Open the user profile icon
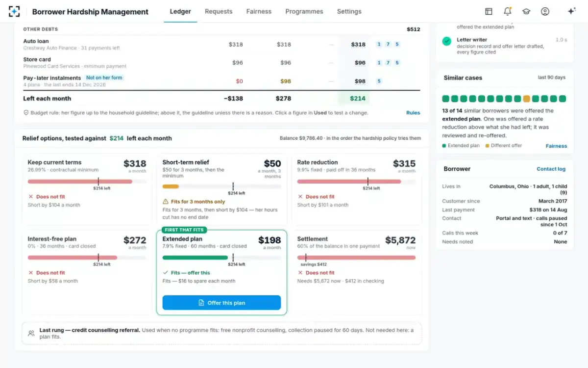 coord(545,11)
